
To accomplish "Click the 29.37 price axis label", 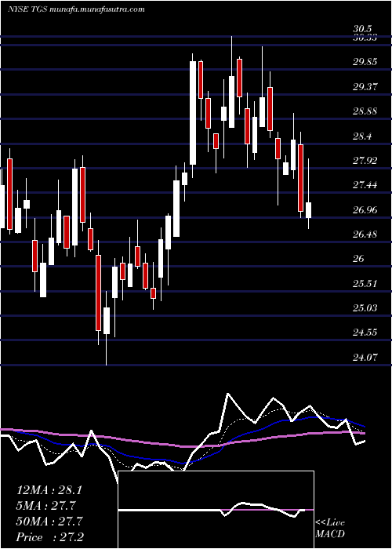I will pos(365,86).
